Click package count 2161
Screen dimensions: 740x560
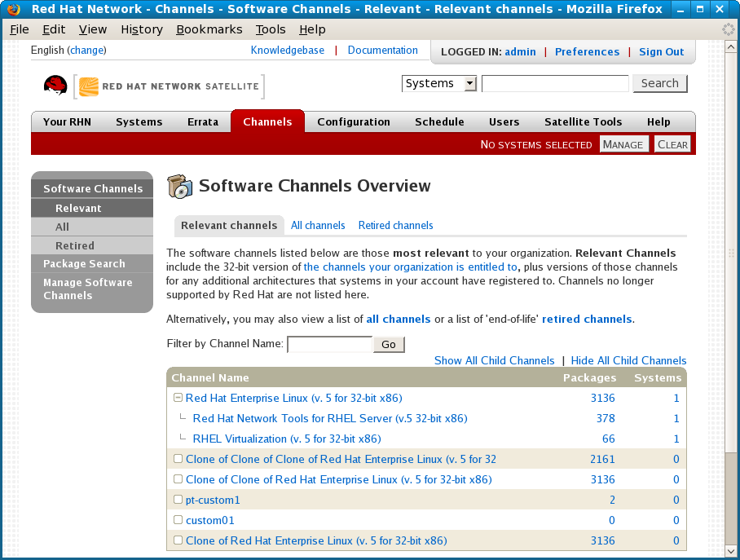(x=602, y=459)
